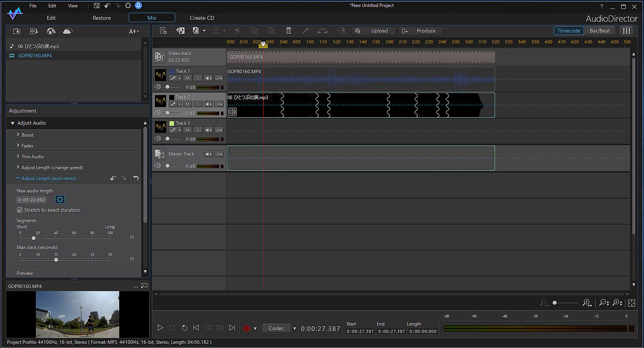
Task: Open the audio mixer panel icon
Action: tap(627, 31)
